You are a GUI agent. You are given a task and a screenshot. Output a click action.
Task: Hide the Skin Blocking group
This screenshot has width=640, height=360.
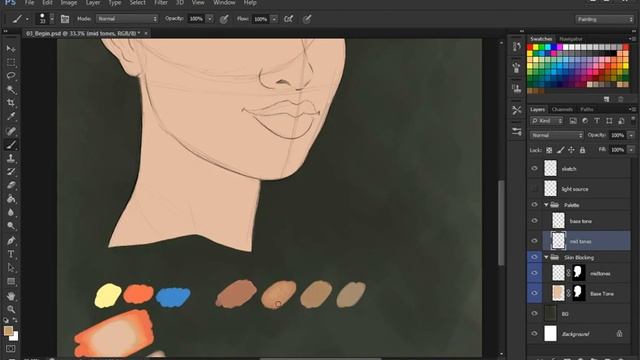(x=534, y=257)
